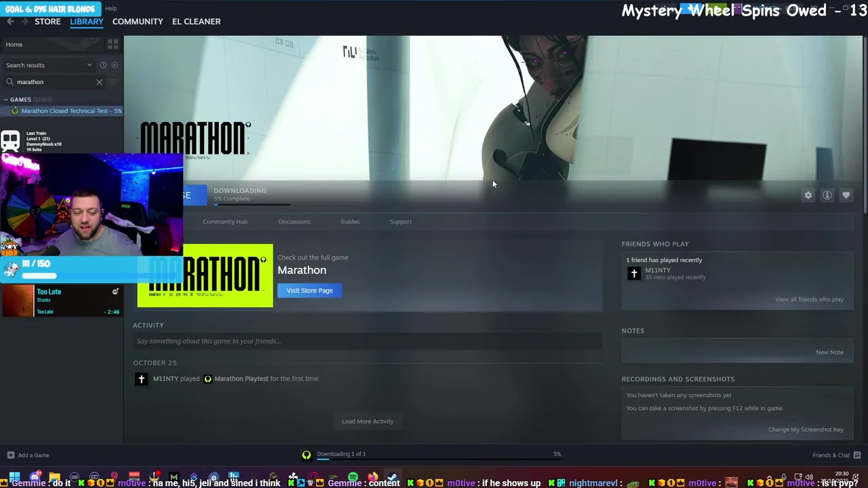
Task: Click the download progress bar under DOWNLOADING
Action: click(252, 204)
